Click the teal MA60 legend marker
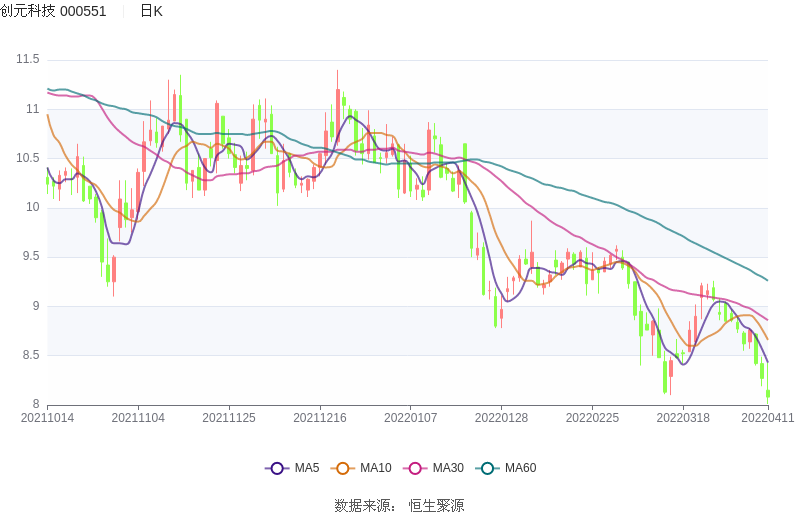Screen dimensions: 800x517 [x=488, y=468]
